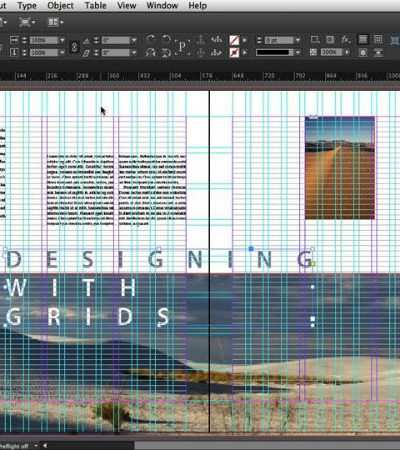This screenshot has width=400, height=450.
Task: Select the fill color swatch box
Action: (x=234, y=40)
